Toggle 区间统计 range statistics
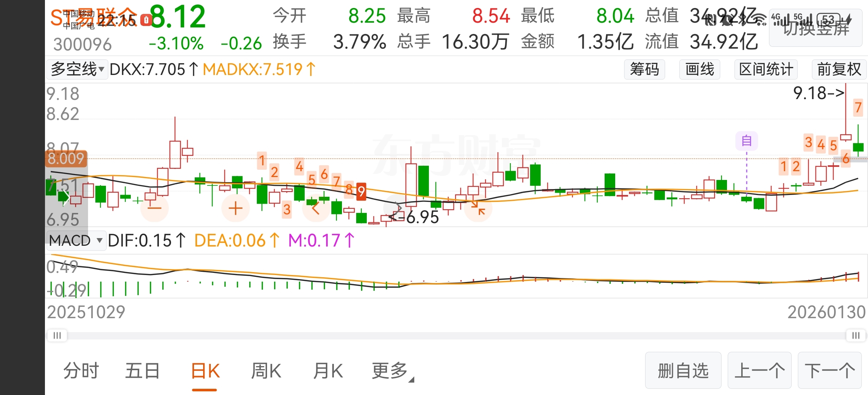 766,69
